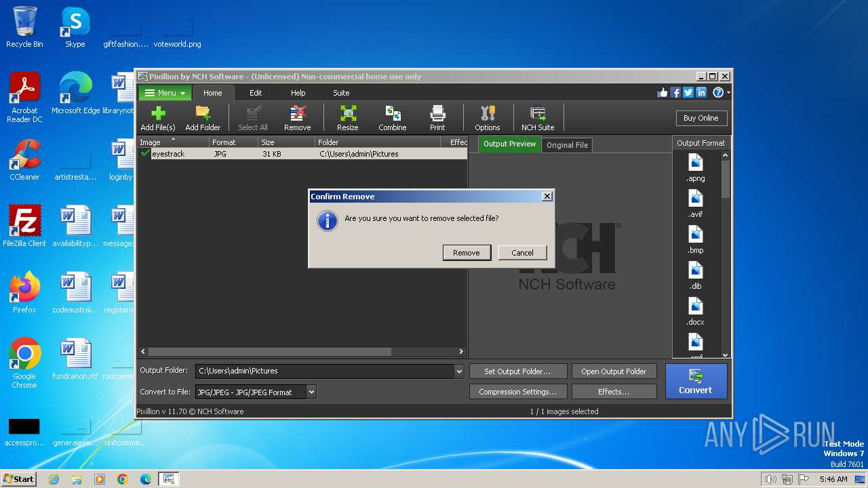This screenshot has width=868, height=488.
Task: Open NCH Suite from the toolbar
Action: (538, 118)
